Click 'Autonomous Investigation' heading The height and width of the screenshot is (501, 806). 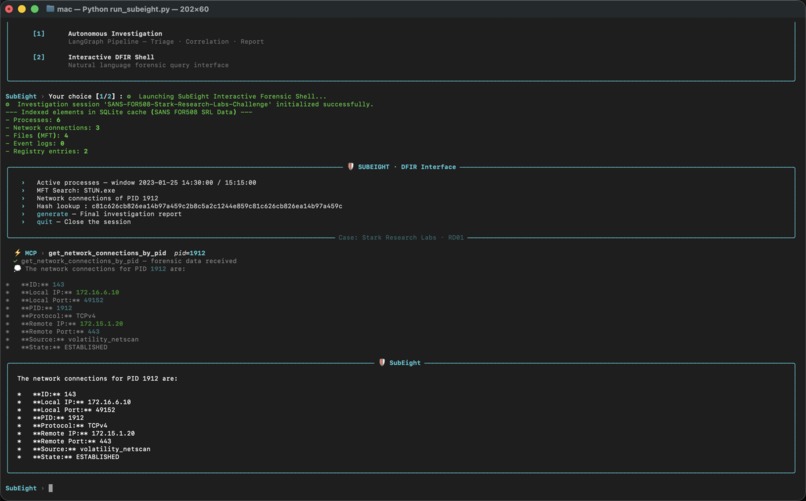click(x=115, y=33)
